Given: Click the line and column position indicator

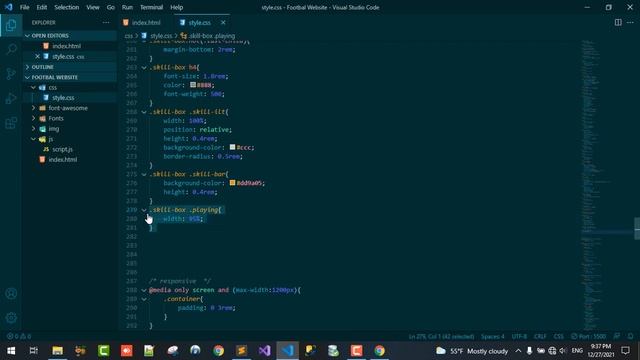Looking at the screenshot, I should 441,336.
